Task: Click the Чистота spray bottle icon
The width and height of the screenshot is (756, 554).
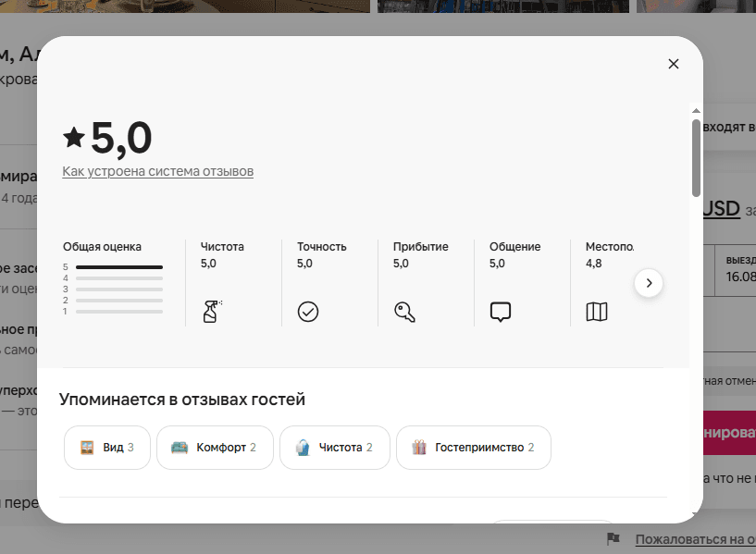Action: pyautogui.click(x=212, y=311)
